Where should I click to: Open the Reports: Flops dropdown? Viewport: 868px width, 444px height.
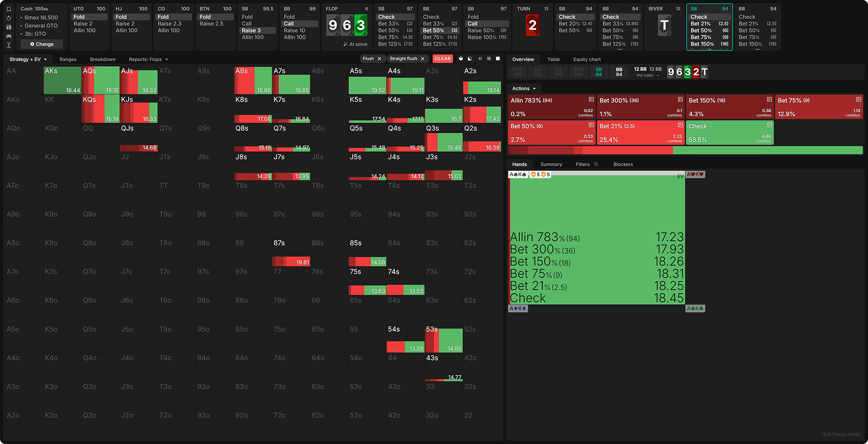(148, 59)
